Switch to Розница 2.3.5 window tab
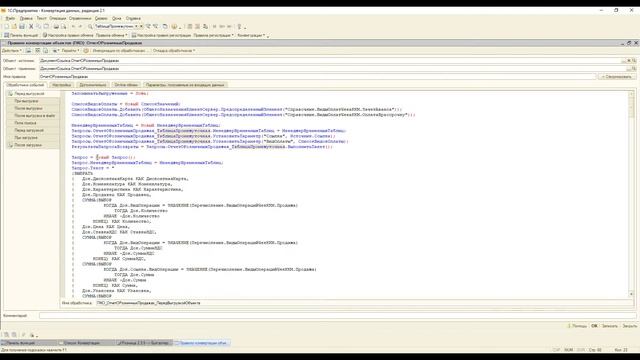 coord(144,343)
